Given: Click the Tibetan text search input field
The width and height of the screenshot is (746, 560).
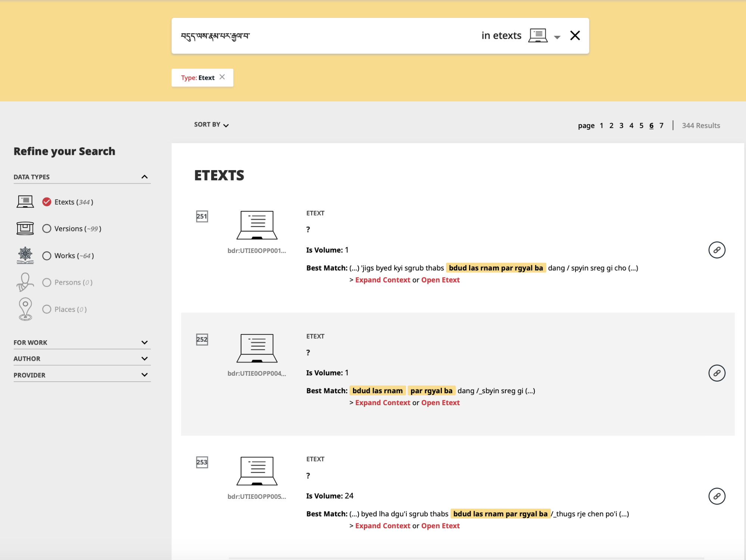Looking at the screenshot, I should pos(325,36).
